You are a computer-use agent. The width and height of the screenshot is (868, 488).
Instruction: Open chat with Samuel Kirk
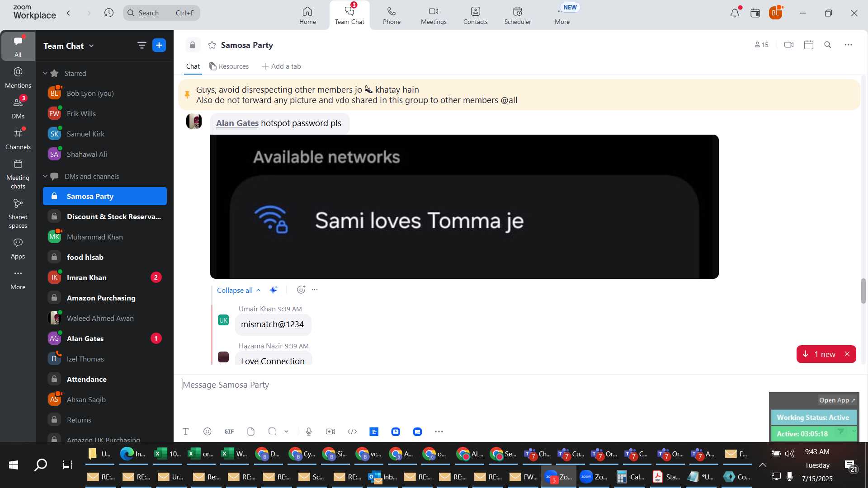(105, 134)
